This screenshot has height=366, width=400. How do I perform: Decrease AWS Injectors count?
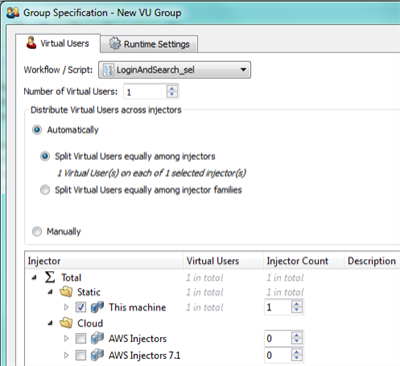[297, 342]
